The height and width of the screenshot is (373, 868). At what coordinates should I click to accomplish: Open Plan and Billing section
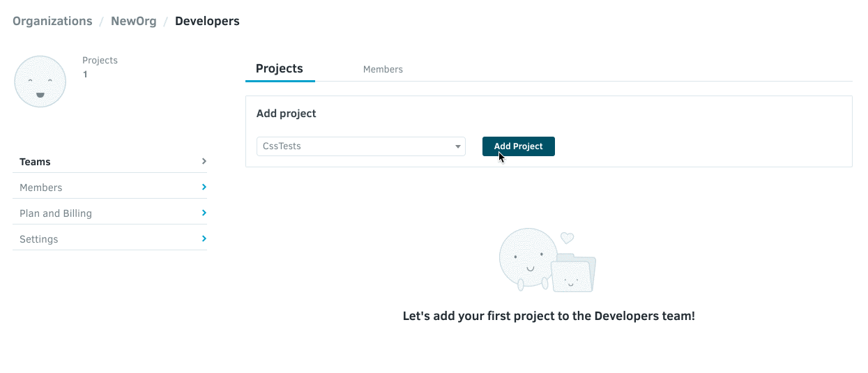pos(56,213)
